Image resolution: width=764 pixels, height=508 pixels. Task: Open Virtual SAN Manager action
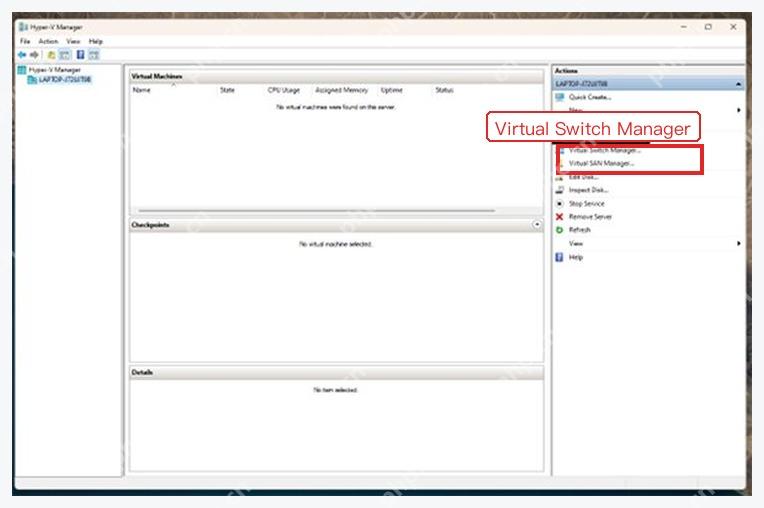(601, 163)
